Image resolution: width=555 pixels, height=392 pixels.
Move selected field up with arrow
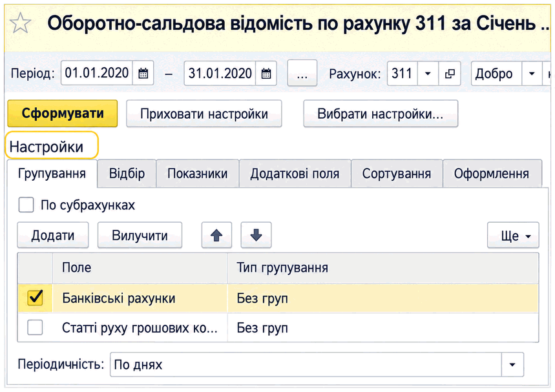(216, 235)
